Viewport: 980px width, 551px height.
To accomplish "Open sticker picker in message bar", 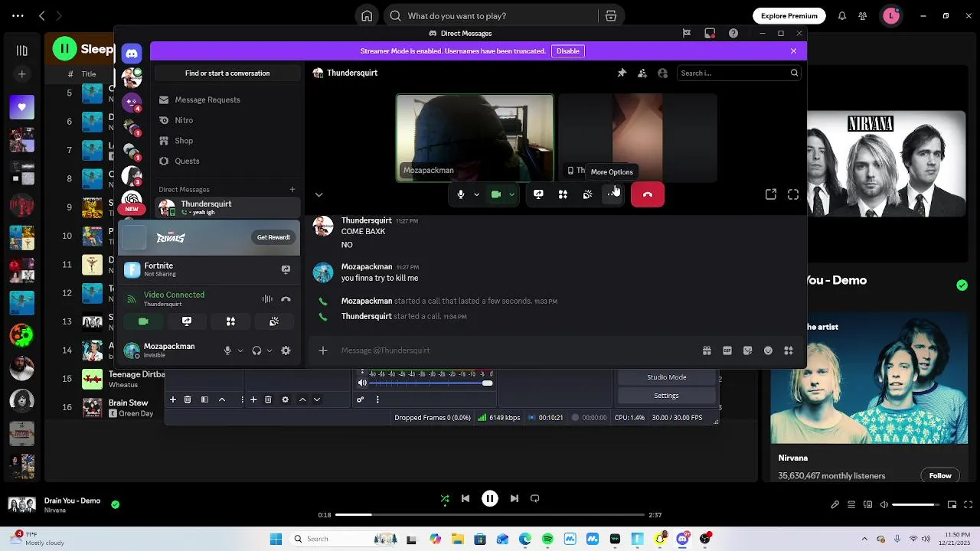I will point(748,350).
